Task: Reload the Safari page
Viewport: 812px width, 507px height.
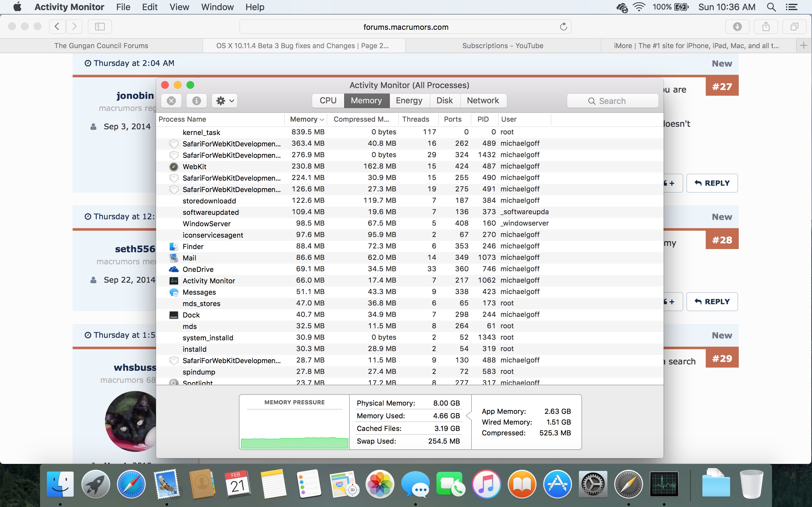Action: click(563, 27)
